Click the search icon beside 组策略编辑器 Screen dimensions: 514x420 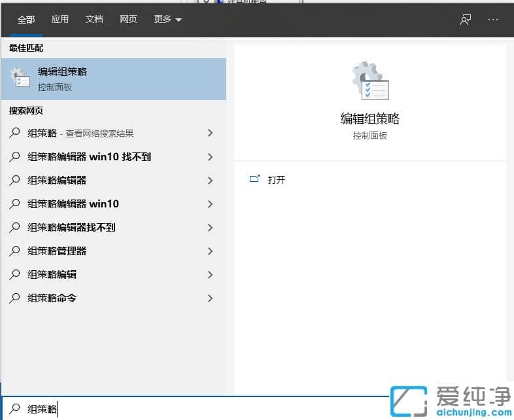(15, 180)
